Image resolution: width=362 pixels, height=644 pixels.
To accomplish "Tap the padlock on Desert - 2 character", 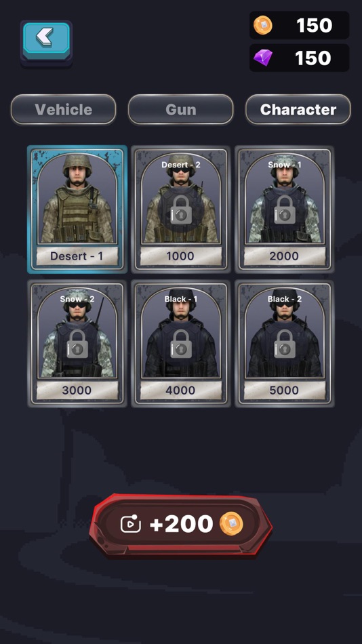I will click(181, 209).
